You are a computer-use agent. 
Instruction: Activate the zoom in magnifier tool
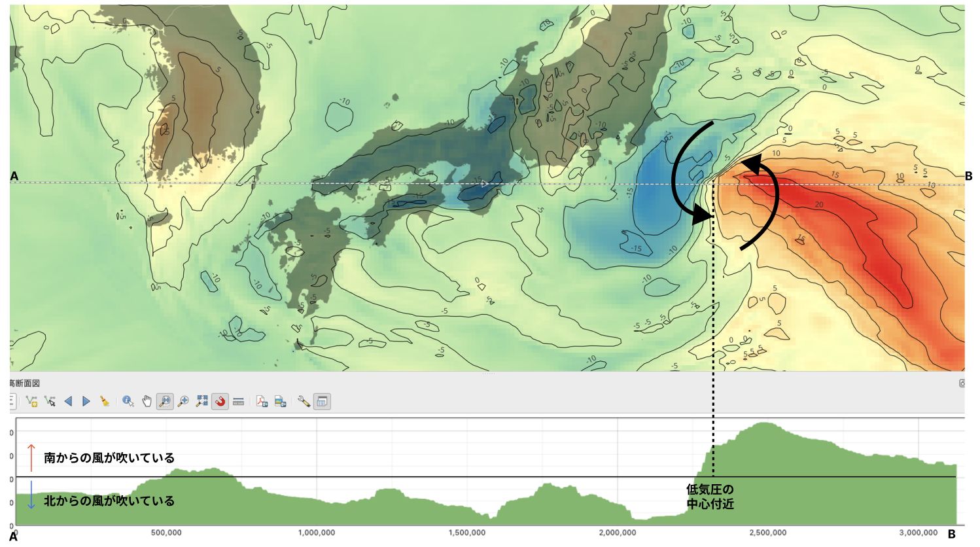pyautogui.click(x=183, y=401)
